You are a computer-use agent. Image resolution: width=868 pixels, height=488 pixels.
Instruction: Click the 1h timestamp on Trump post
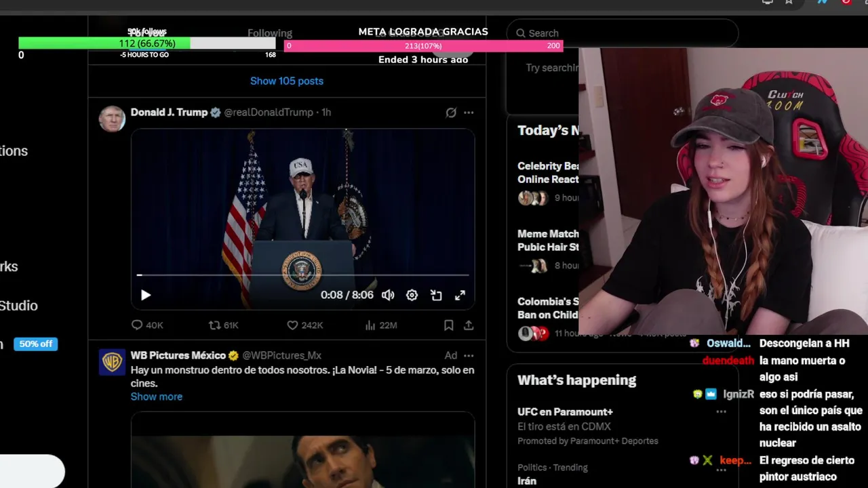[326, 113]
